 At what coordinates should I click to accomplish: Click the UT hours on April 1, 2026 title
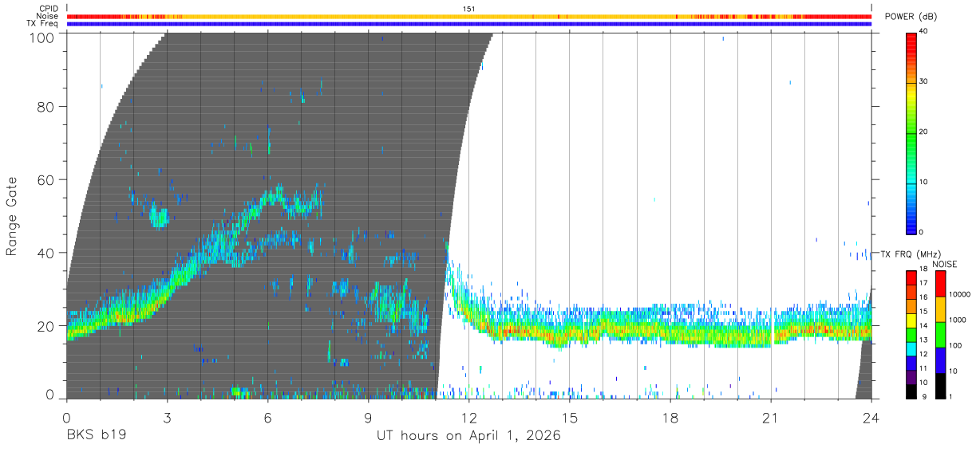pos(468,436)
